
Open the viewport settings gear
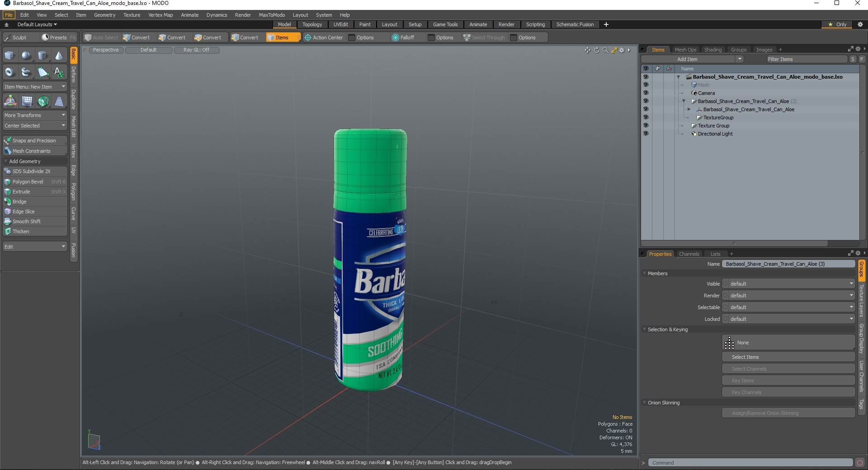[622, 50]
